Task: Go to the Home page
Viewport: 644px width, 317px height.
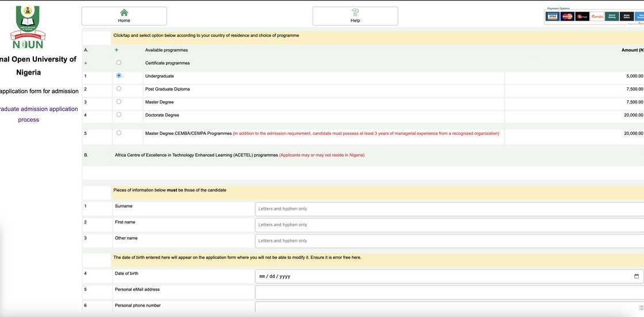Action: (124, 16)
